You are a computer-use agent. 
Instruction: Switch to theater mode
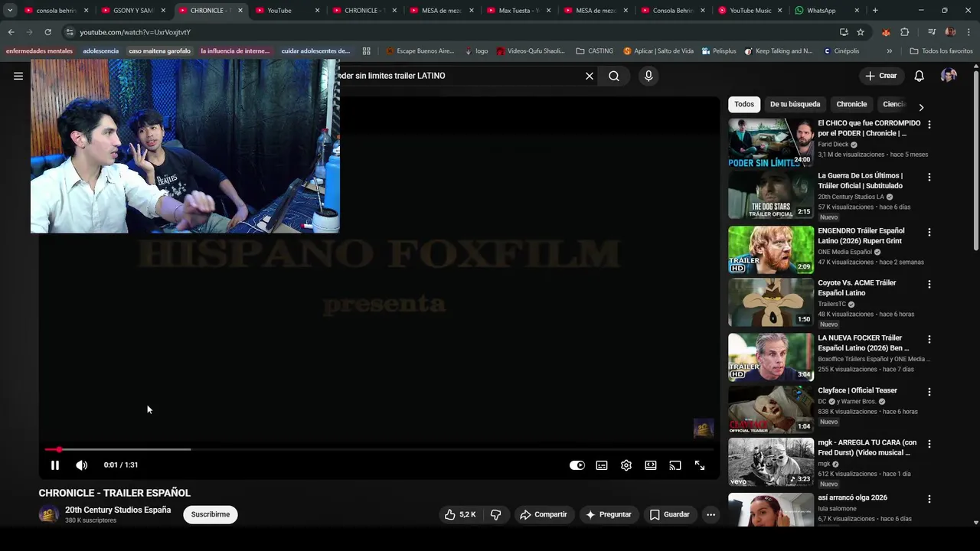(x=651, y=465)
